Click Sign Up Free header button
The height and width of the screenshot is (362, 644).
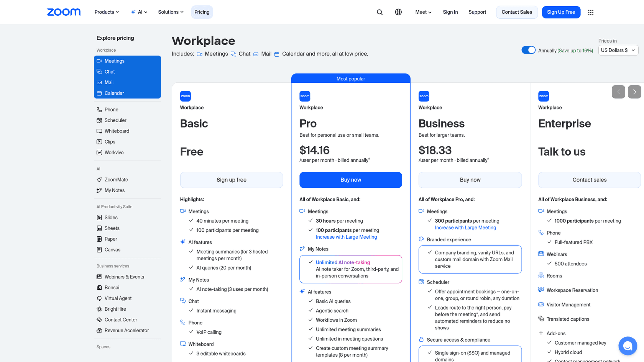pyautogui.click(x=561, y=12)
